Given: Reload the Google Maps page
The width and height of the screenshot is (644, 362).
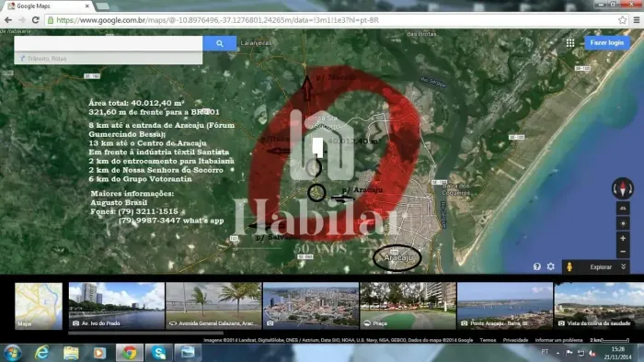Looking at the screenshot, I should coord(35,20).
